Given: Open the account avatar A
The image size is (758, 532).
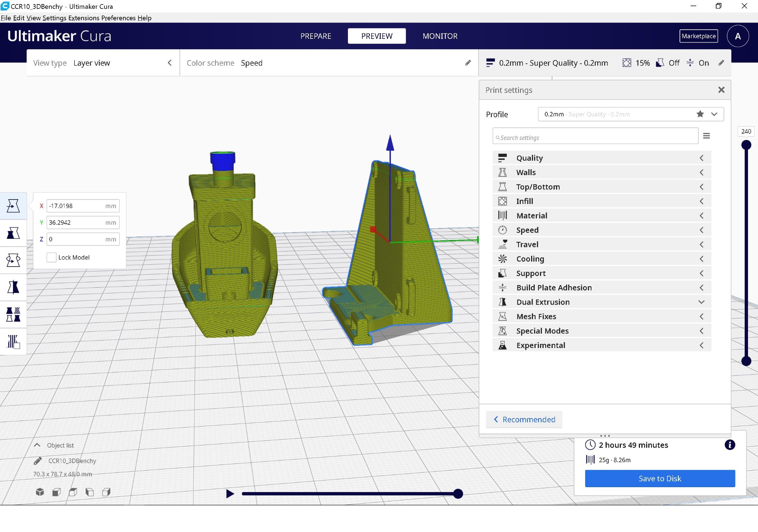Looking at the screenshot, I should pyautogui.click(x=738, y=36).
